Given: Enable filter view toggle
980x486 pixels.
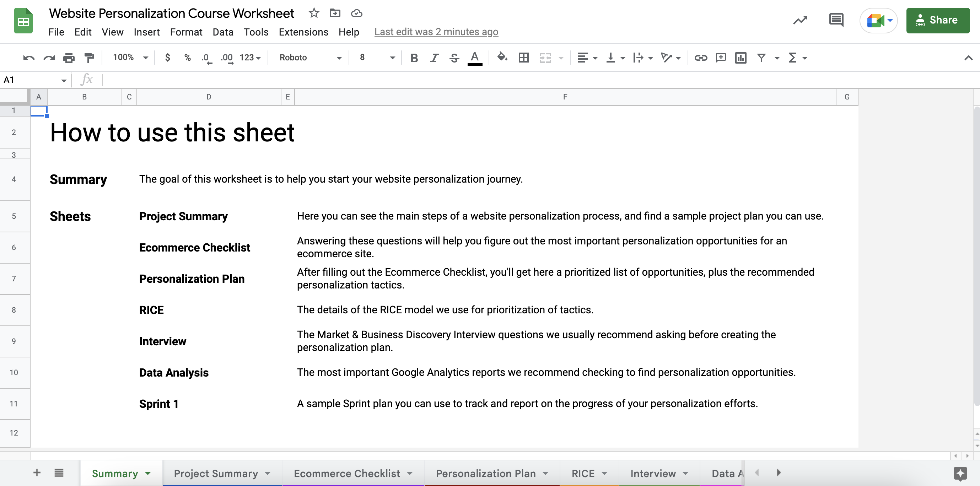Looking at the screenshot, I should 776,58.
